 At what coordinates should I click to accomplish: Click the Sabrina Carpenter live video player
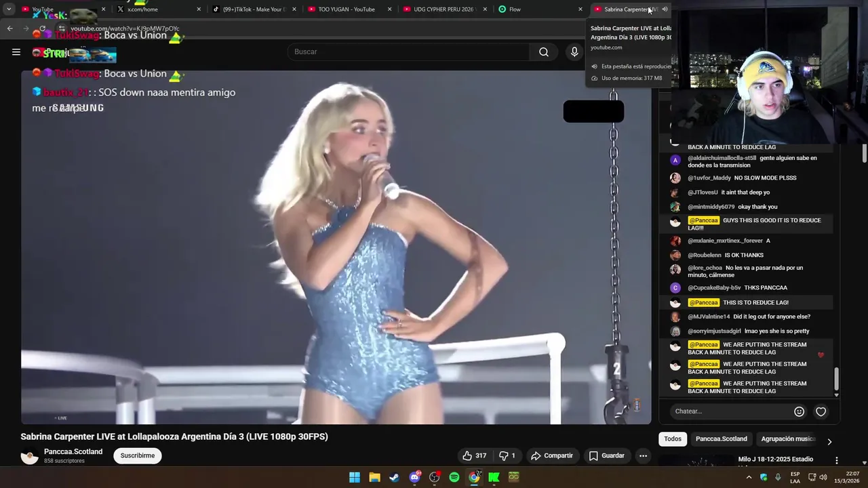336,247
